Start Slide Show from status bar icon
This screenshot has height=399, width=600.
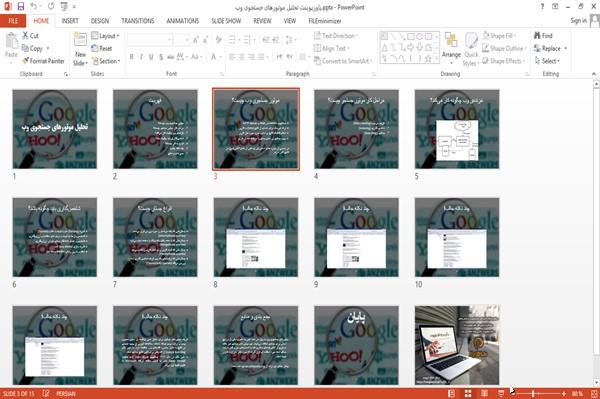(501, 394)
